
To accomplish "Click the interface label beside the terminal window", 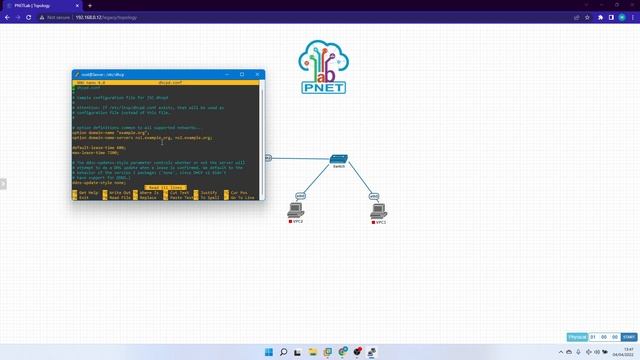I will [x=268, y=158].
